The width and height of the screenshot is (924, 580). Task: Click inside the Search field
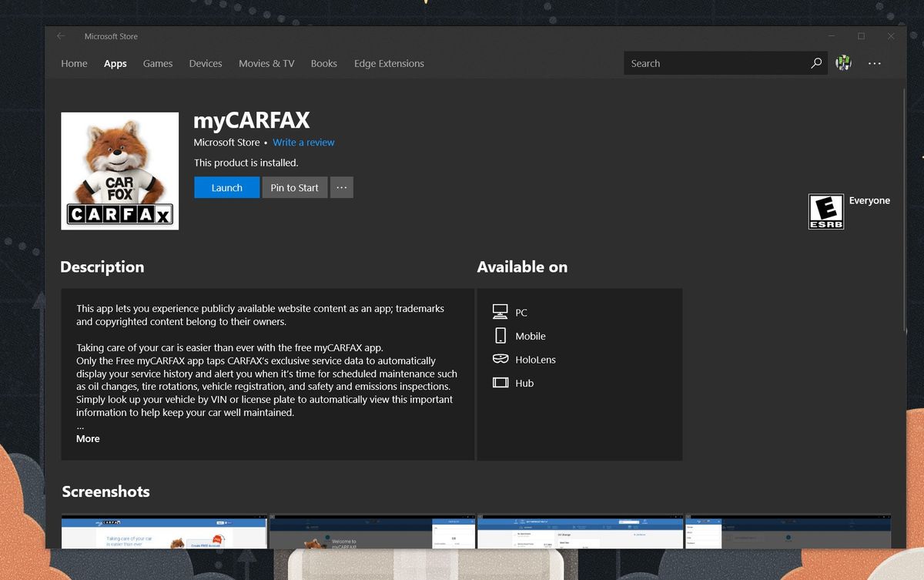[x=708, y=63]
